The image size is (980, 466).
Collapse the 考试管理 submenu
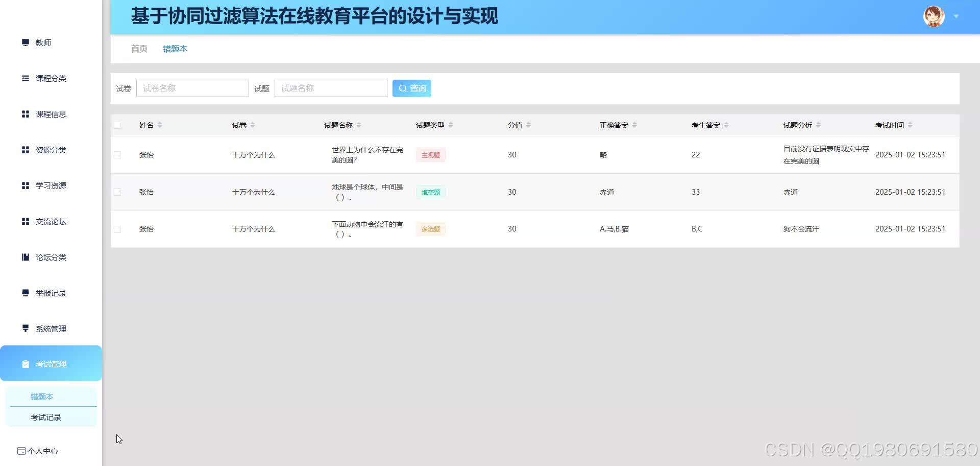51,364
